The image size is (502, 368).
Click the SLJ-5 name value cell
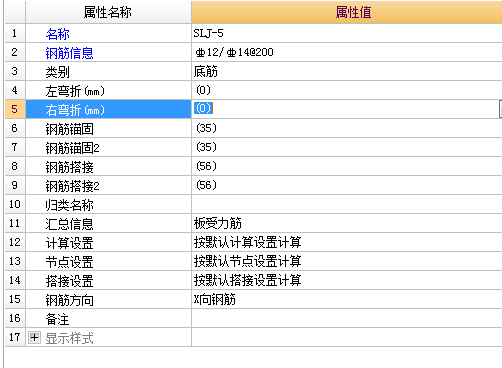click(347, 33)
